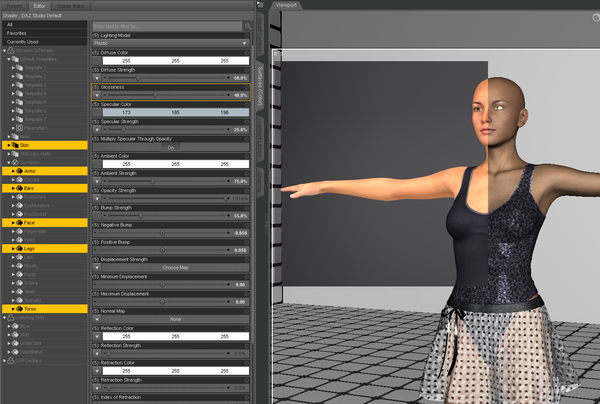The height and width of the screenshot is (404, 600).
Task: Show Favorites properties category
Action: coord(45,33)
